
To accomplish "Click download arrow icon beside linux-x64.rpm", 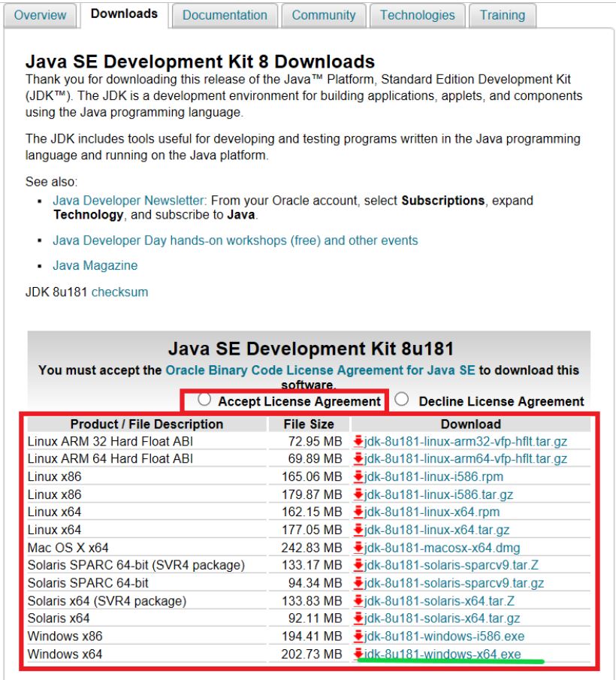I will [358, 512].
